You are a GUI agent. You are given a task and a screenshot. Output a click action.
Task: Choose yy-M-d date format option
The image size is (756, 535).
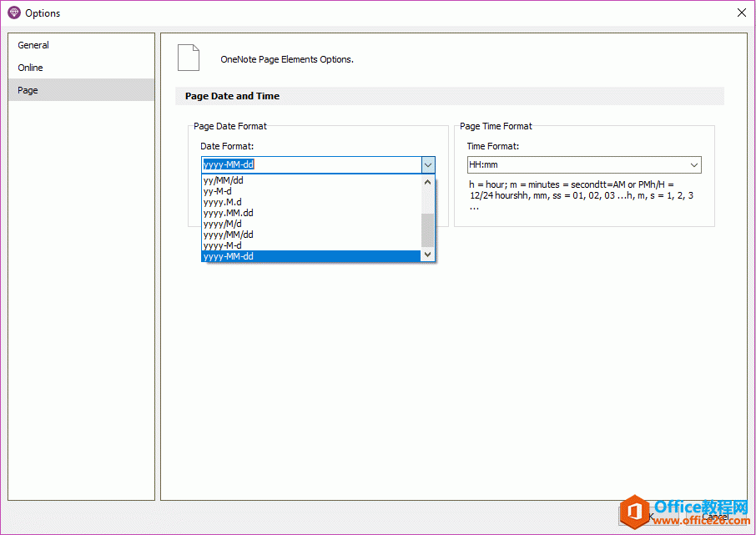tap(218, 191)
